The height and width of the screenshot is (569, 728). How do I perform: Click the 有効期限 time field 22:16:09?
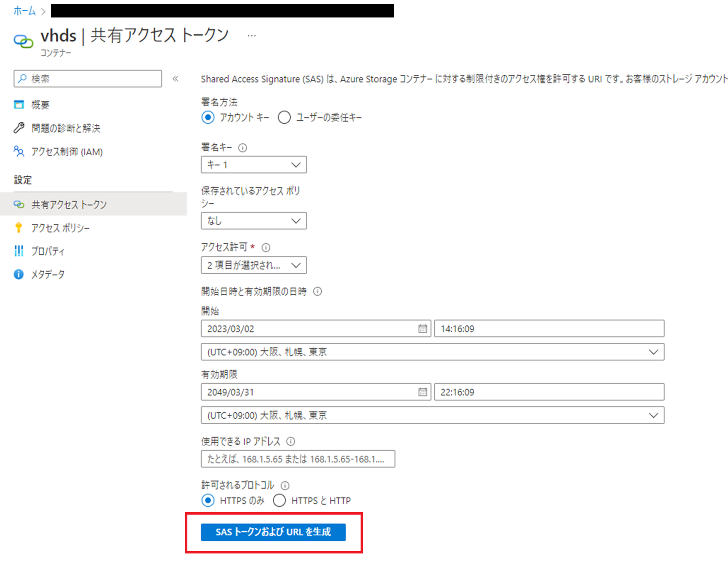tap(549, 392)
